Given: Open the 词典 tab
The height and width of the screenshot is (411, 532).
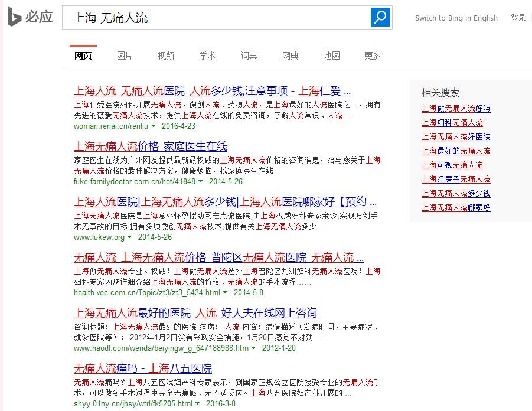Looking at the screenshot, I should [x=248, y=55].
